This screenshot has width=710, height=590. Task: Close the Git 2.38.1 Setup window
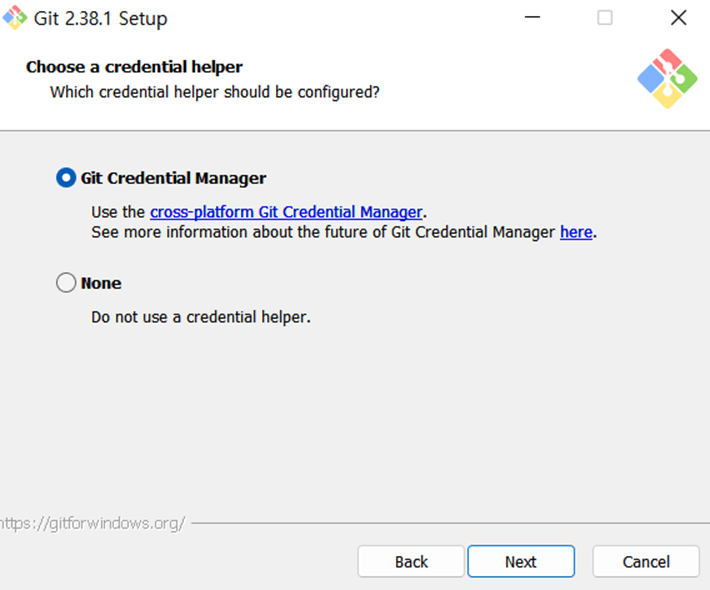(678, 18)
